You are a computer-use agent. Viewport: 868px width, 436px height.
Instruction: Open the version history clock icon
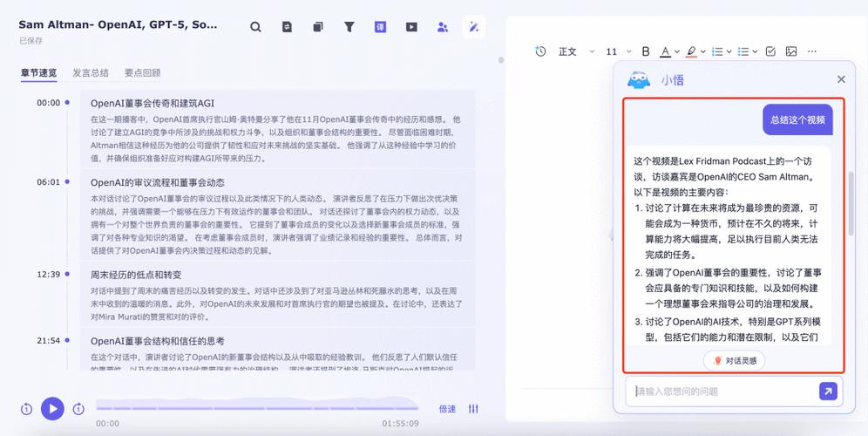pos(540,51)
